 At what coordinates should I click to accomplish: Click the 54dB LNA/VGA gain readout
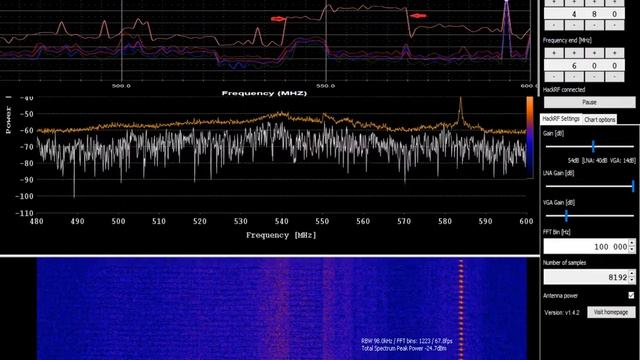coord(602,161)
